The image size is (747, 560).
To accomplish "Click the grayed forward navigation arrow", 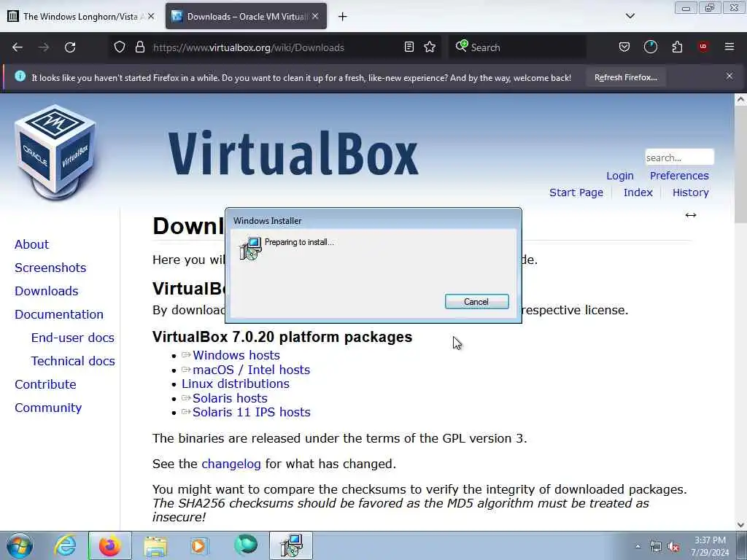I will tap(44, 47).
